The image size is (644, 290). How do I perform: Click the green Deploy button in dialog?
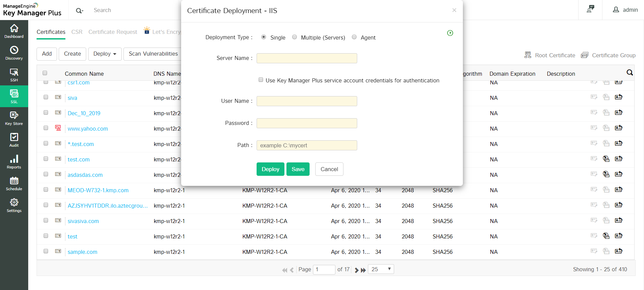point(270,169)
